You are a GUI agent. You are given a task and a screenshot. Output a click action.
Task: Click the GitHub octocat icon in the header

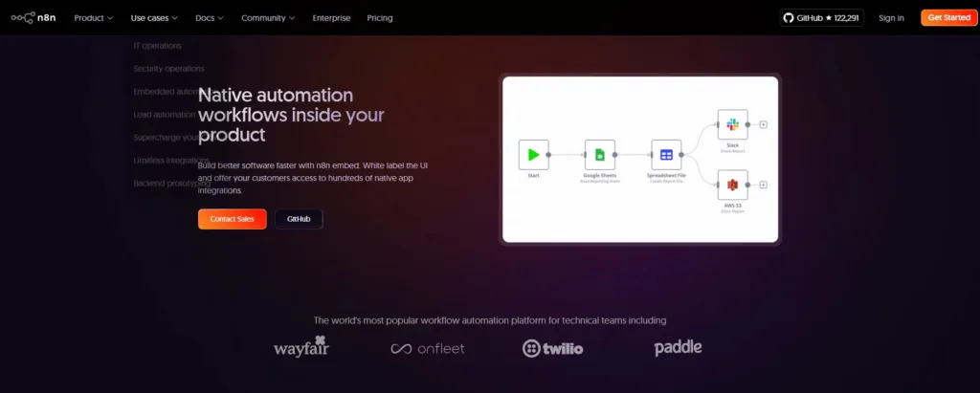click(789, 18)
